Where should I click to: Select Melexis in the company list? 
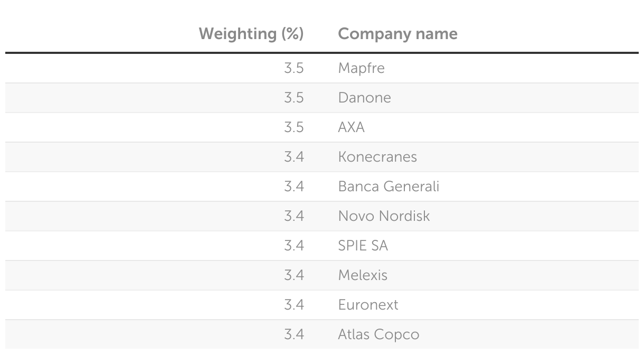click(x=363, y=275)
